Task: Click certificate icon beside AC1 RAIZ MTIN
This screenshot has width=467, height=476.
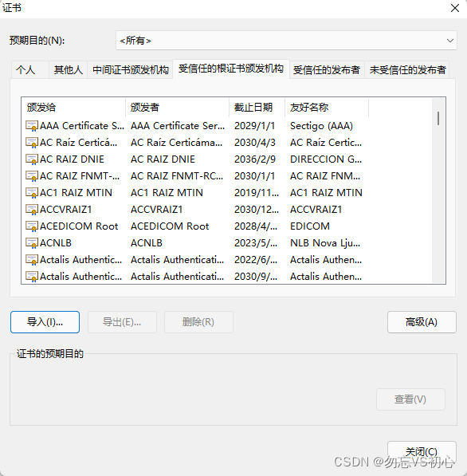Action: point(32,192)
